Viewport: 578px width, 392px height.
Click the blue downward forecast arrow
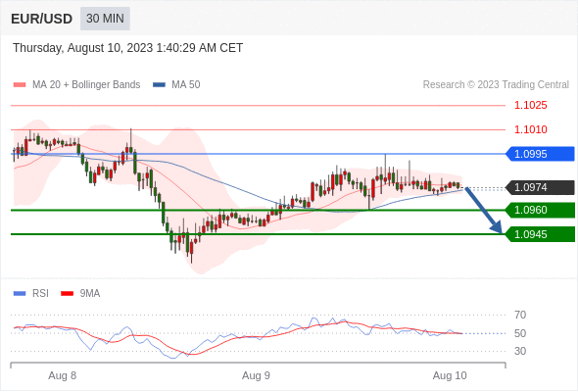click(484, 210)
